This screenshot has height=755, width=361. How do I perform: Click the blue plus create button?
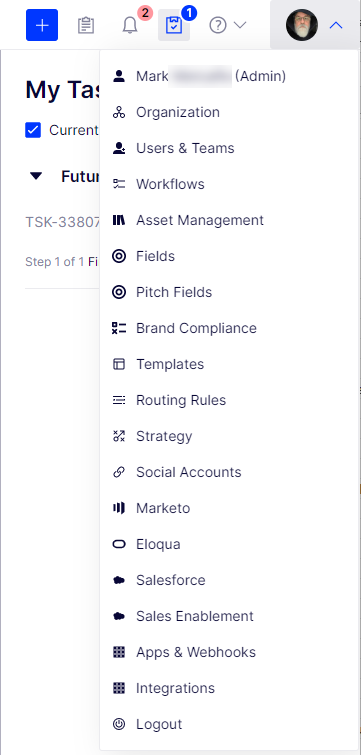pos(42,25)
